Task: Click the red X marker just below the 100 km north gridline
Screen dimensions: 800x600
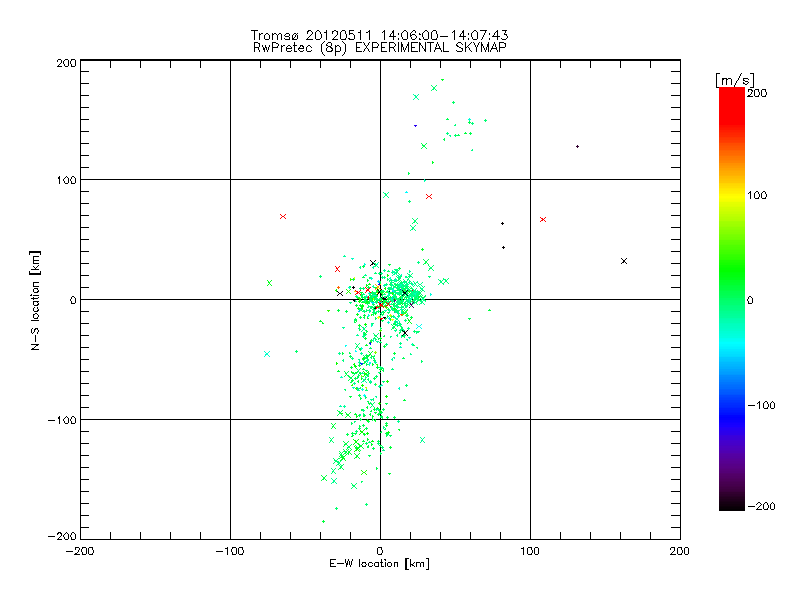Action: pos(429,196)
